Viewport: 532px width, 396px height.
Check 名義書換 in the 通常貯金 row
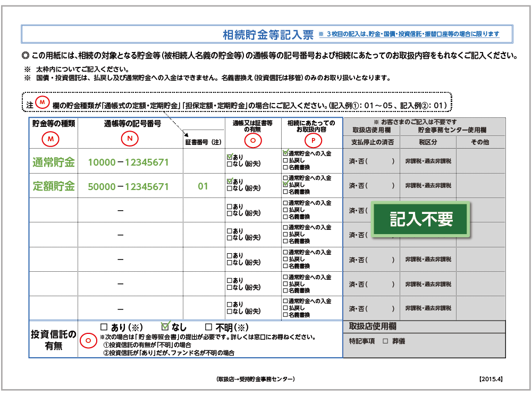[x=285, y=167]
